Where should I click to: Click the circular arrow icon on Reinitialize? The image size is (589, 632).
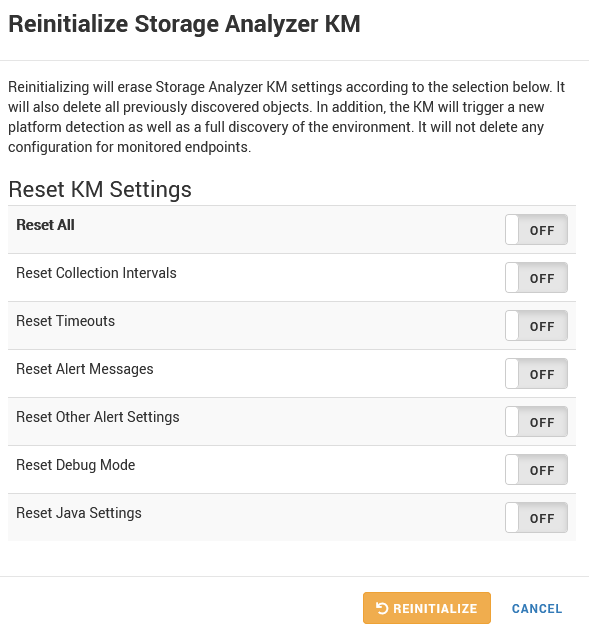point(382,608)
